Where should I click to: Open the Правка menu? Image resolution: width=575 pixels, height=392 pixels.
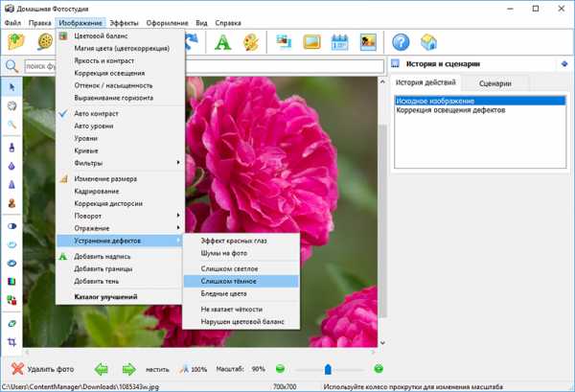coord(39,23)
